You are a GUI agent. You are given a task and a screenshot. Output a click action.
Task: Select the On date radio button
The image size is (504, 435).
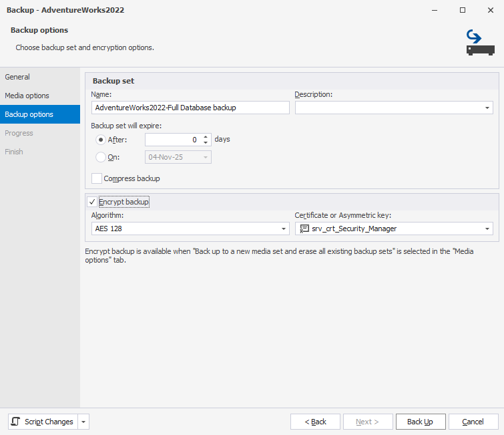(x=101, y=157)
